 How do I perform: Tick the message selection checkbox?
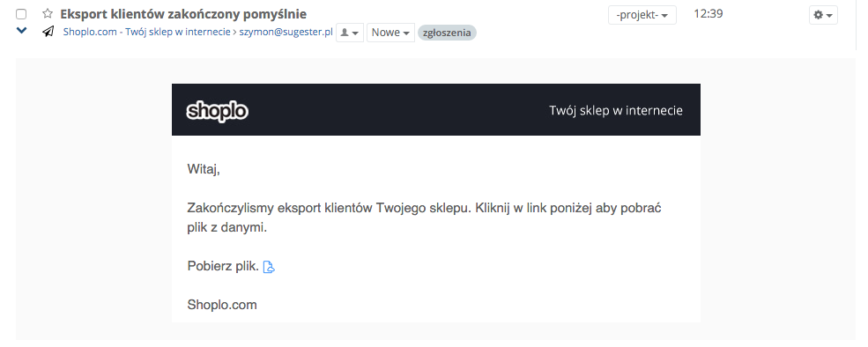tap(21, 14)
